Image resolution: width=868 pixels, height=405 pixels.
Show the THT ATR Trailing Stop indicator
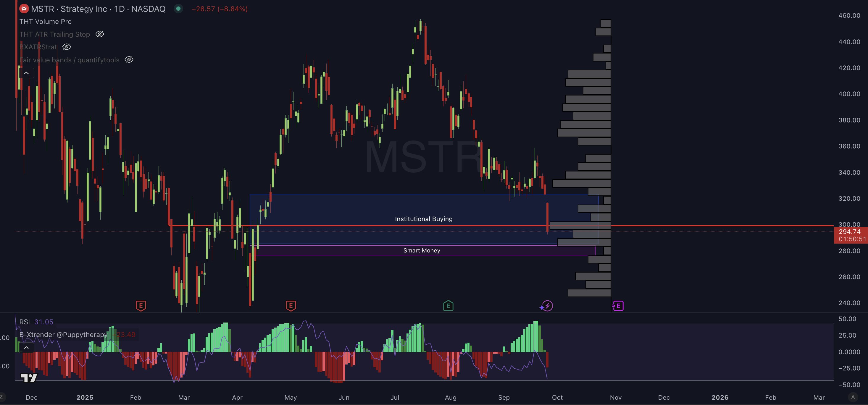coord(100,34)
